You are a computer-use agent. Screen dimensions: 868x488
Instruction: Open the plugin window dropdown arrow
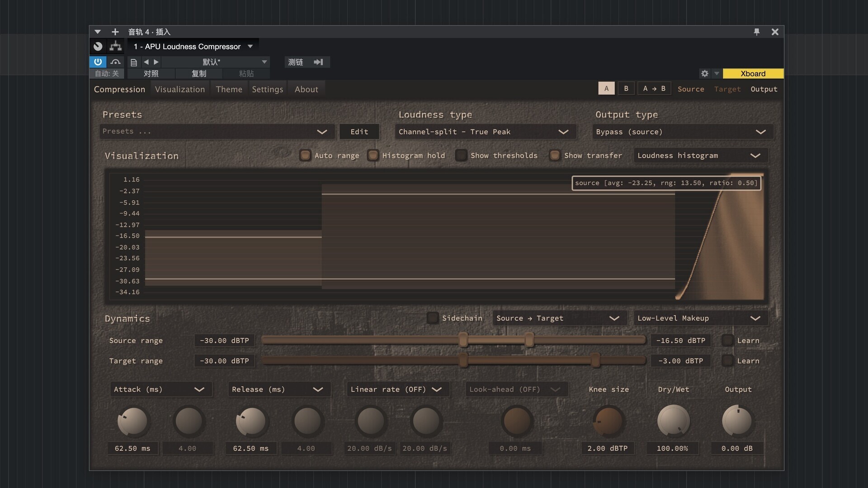click(x=97, y=32)
